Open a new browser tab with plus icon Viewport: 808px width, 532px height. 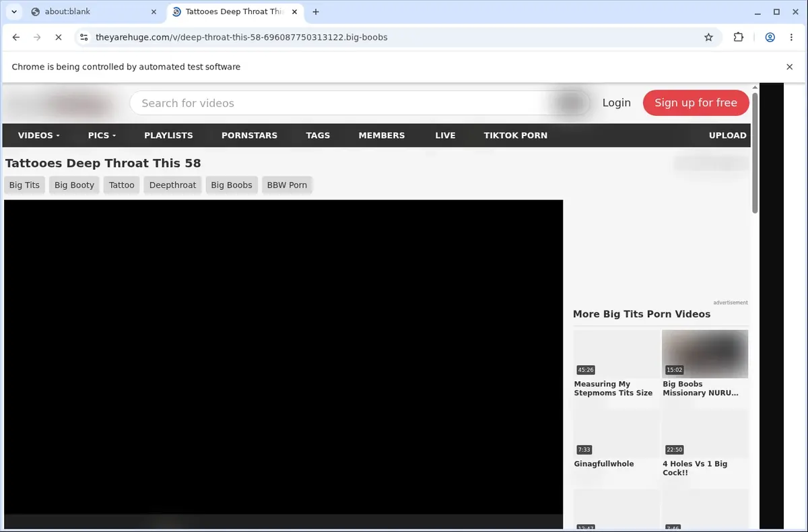coord(316,11)
